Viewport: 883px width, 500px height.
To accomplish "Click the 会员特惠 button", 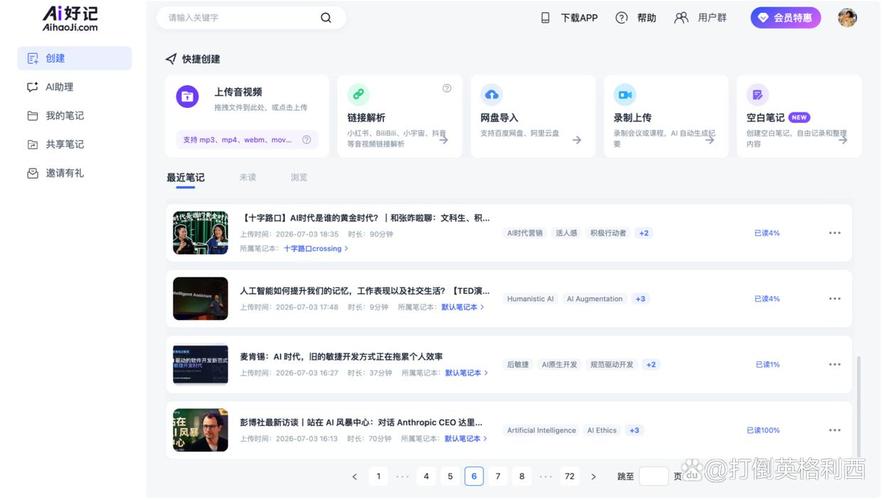I will click(786, 18).
